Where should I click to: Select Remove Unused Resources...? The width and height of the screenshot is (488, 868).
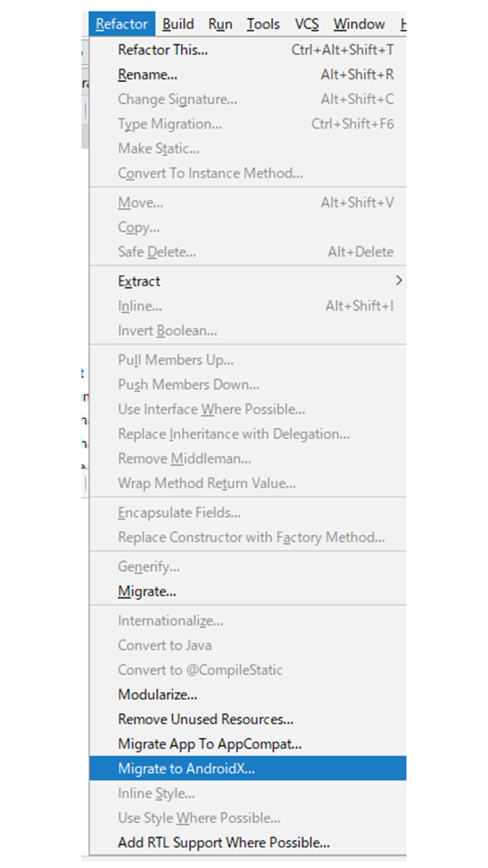248,719
